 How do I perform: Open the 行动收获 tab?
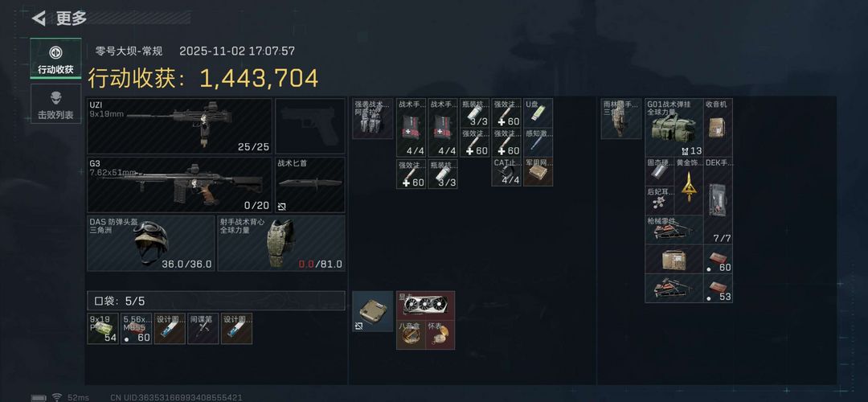pos(55,59)
